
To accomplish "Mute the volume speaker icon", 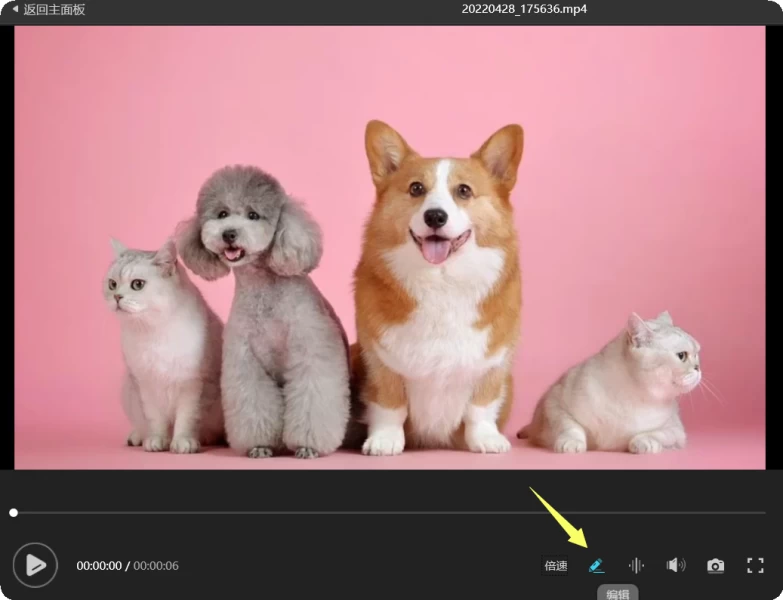I will pyautogui.click(x=676, y=565).
